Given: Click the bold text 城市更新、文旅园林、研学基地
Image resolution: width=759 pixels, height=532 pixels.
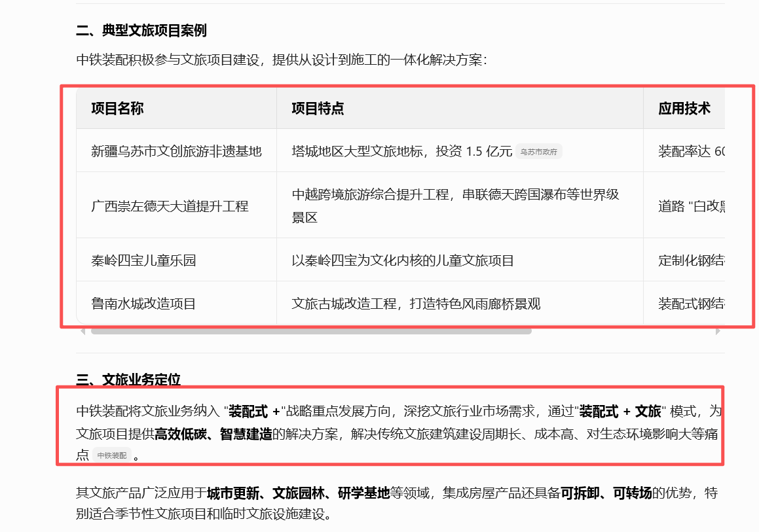Looking at the screenshot, I should (298, 493).
